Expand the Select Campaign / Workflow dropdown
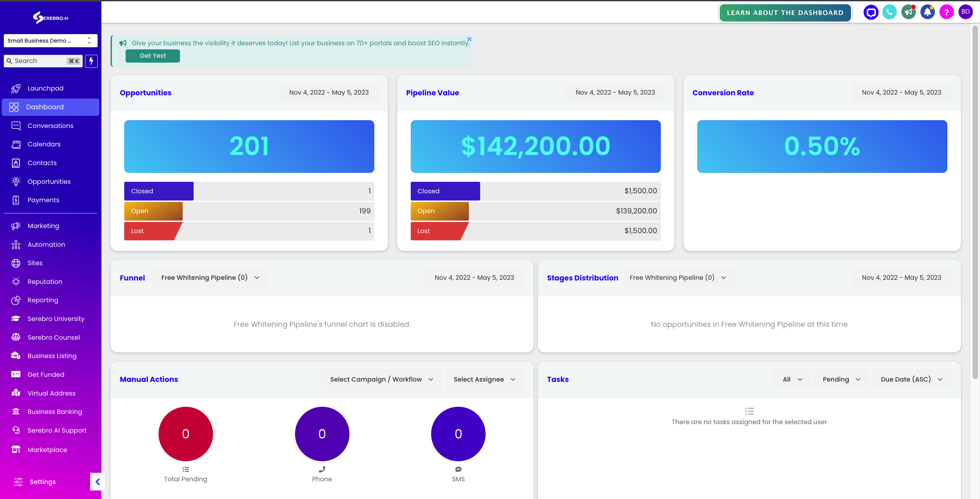 (x=381, y=379)
